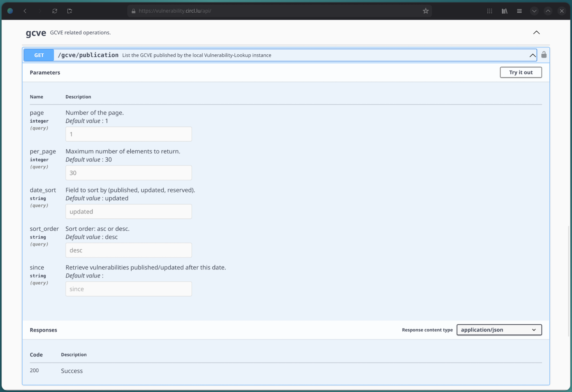The height and width of the screenshot is (392, 572).
Task: Reload the current page
Action: click(x=55, y=11)
